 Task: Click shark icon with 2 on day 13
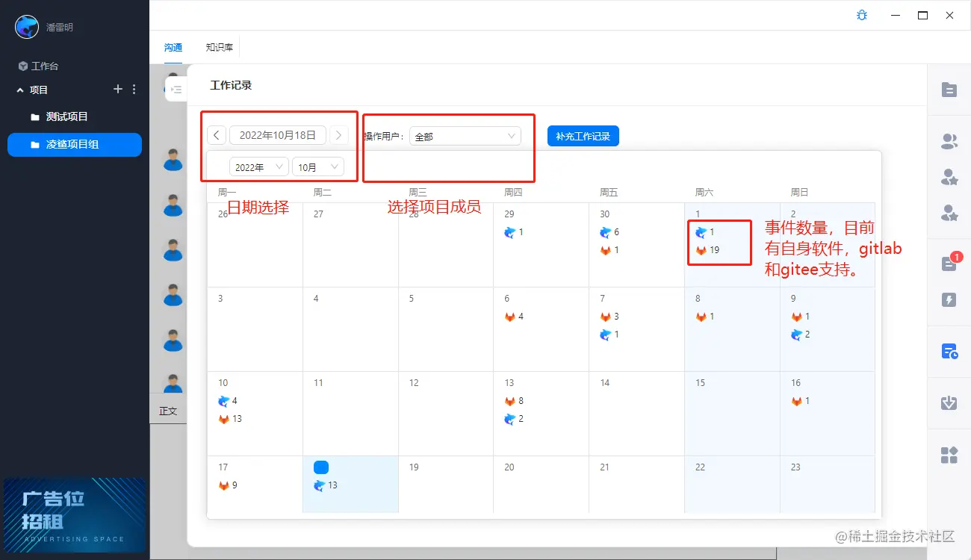510,419
